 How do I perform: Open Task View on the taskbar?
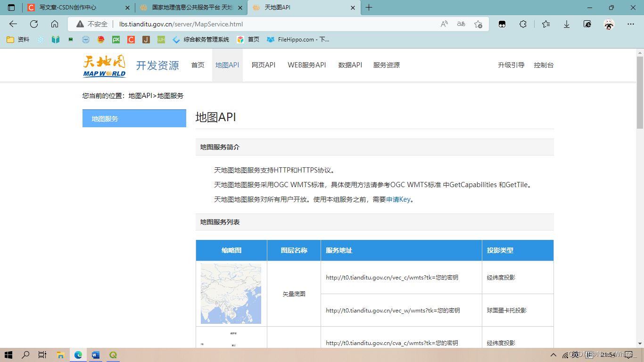tap(42, 355)
